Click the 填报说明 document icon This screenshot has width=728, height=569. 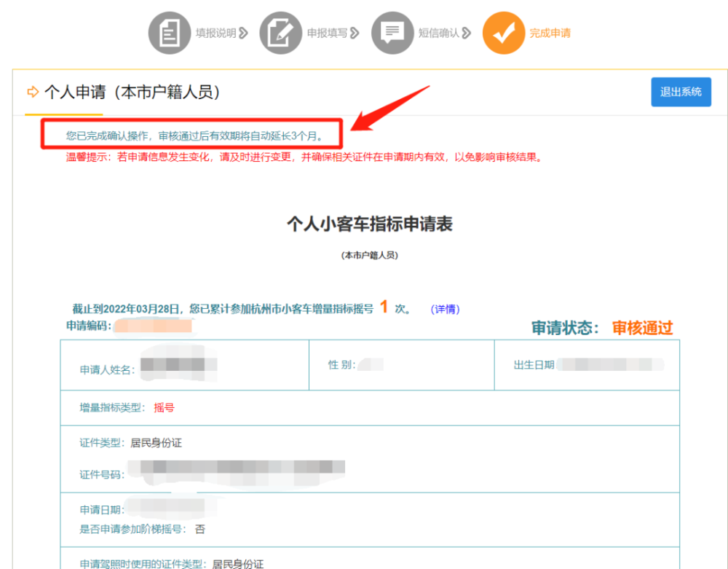[170, 32]
